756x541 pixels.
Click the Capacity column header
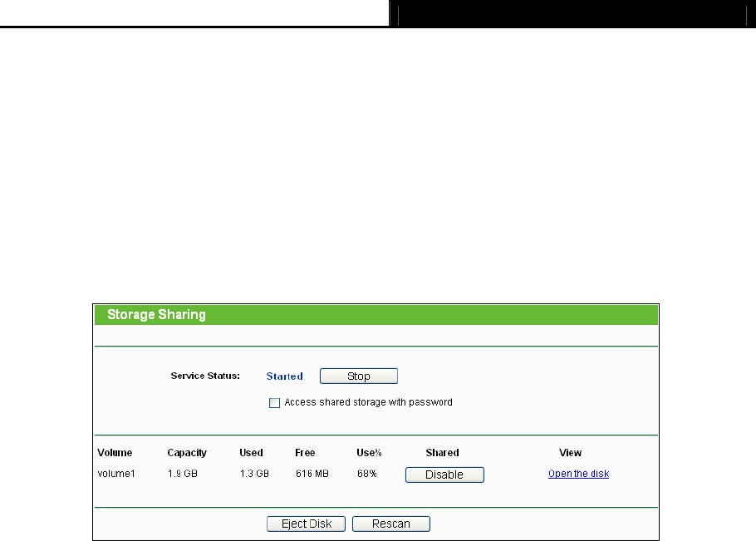coord(187,453)
